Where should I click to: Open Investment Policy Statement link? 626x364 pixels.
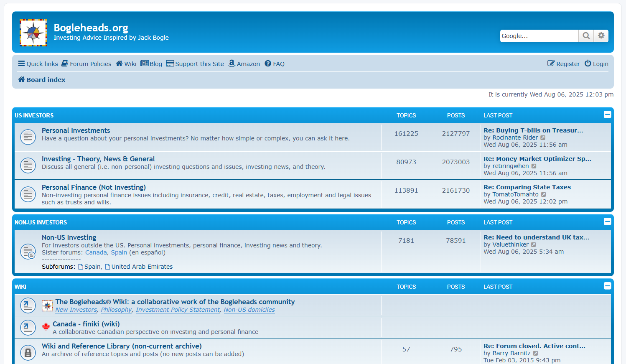coord(178,310)
